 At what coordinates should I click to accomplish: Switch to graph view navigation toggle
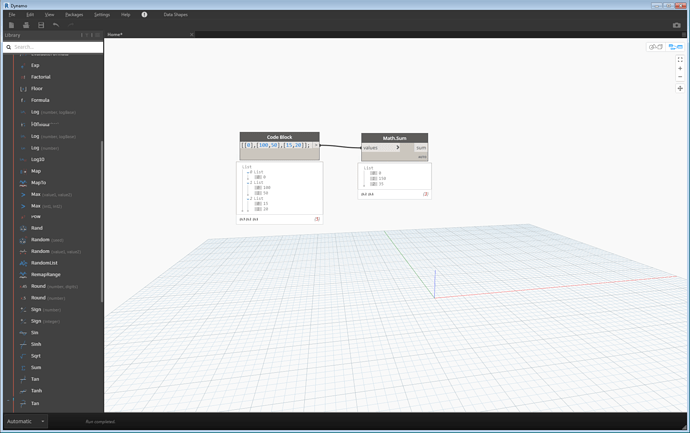(675, 47)
